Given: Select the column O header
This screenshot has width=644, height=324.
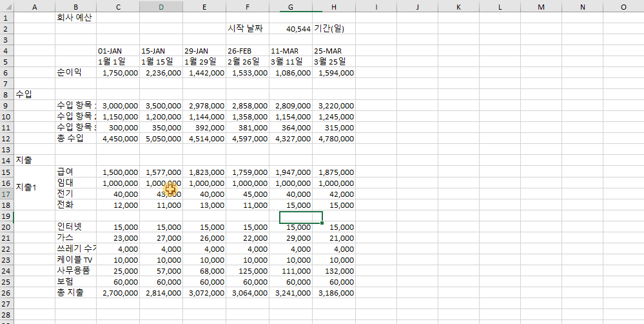Looking at the screenshot, I should pyautogui.click(x=623, y=6).
